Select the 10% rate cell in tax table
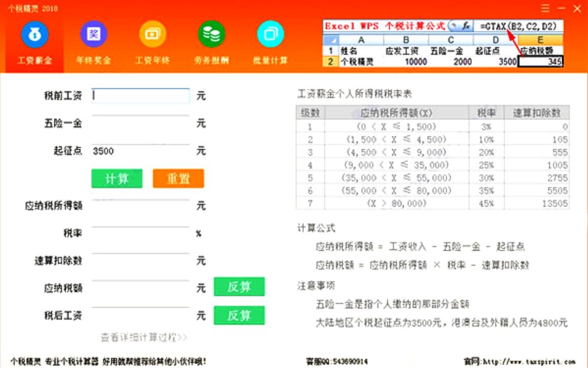Image resolution: width=588 pixels, height=368 pixels. [x=486, y=140]
